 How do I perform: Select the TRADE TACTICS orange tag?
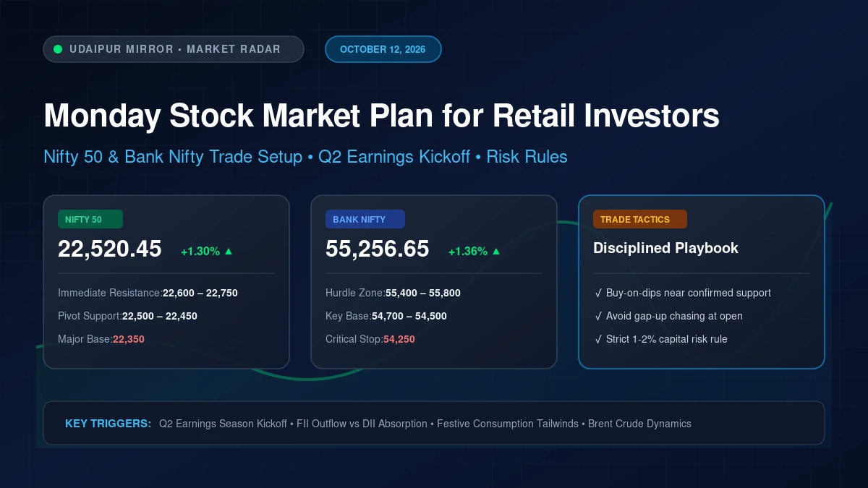click(640, 219)
